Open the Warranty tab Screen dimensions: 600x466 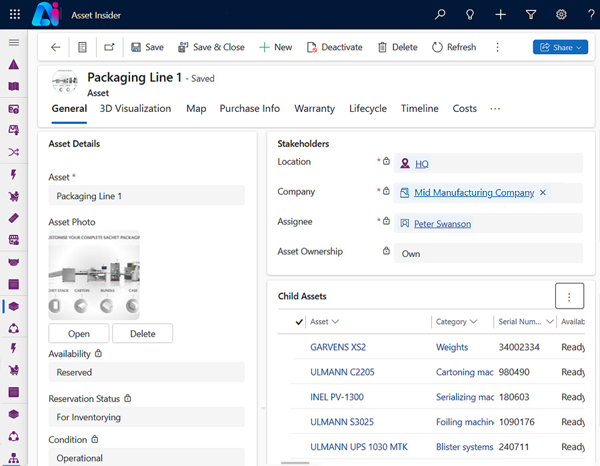(x=315, y=109)
